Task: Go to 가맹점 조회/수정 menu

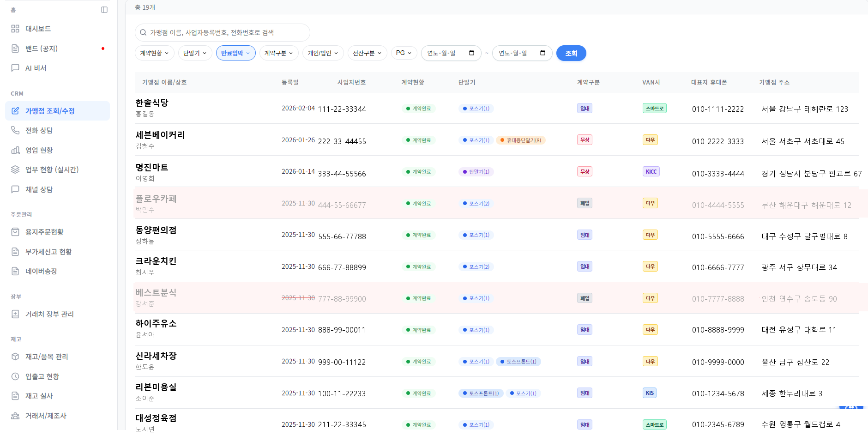Action: (x=50, y=111)
